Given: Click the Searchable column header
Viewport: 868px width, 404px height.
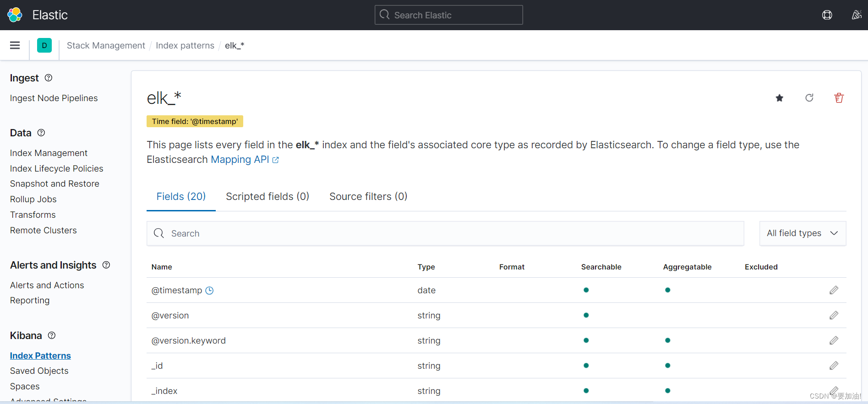Looking at the screenshot, I should tap(601, 267).
